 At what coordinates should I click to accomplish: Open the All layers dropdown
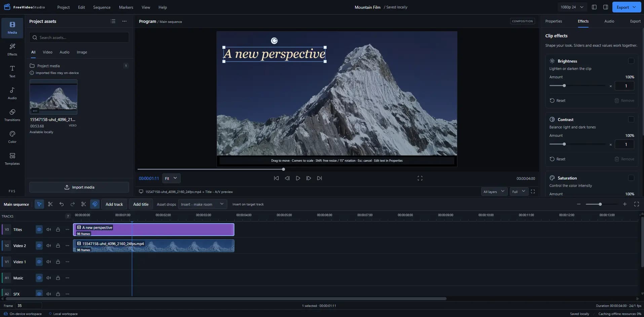click(494, 192)
